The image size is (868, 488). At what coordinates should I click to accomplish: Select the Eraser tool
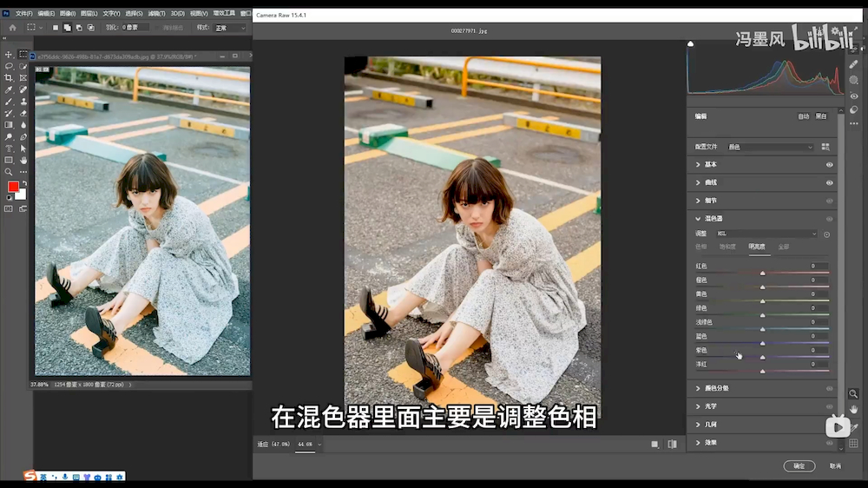click(23, 113)
